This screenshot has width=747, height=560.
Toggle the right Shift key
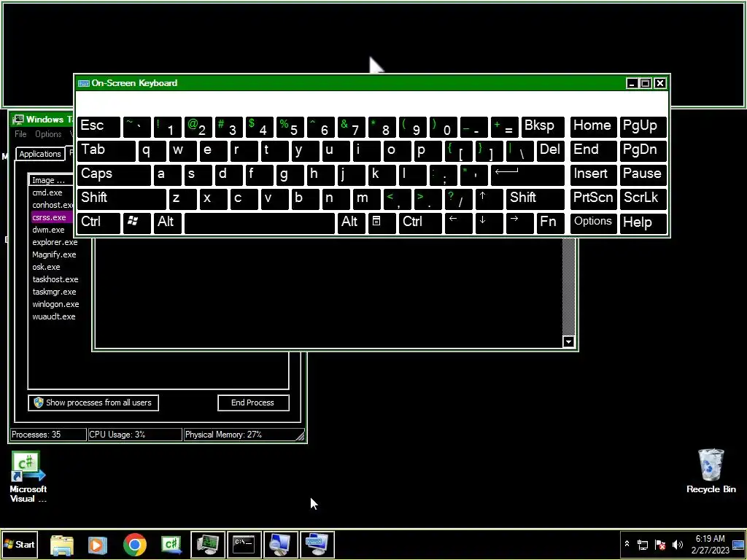tap(535, 198)
